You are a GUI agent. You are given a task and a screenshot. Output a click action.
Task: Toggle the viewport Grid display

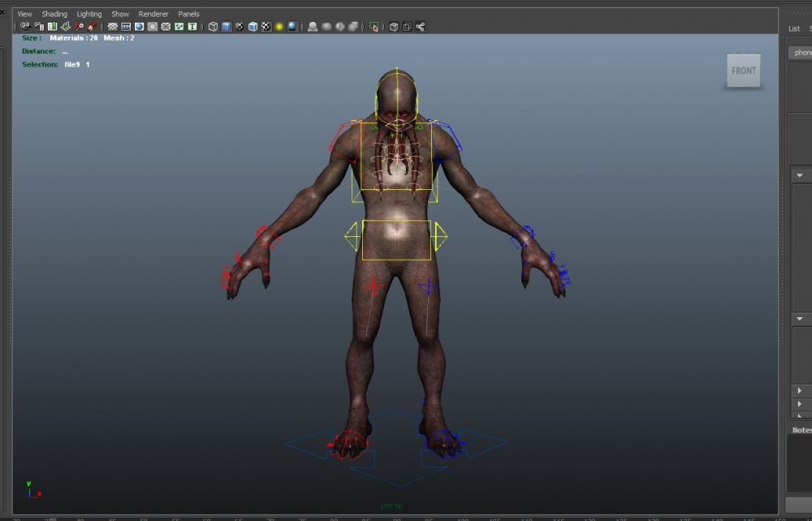[113, 27]
